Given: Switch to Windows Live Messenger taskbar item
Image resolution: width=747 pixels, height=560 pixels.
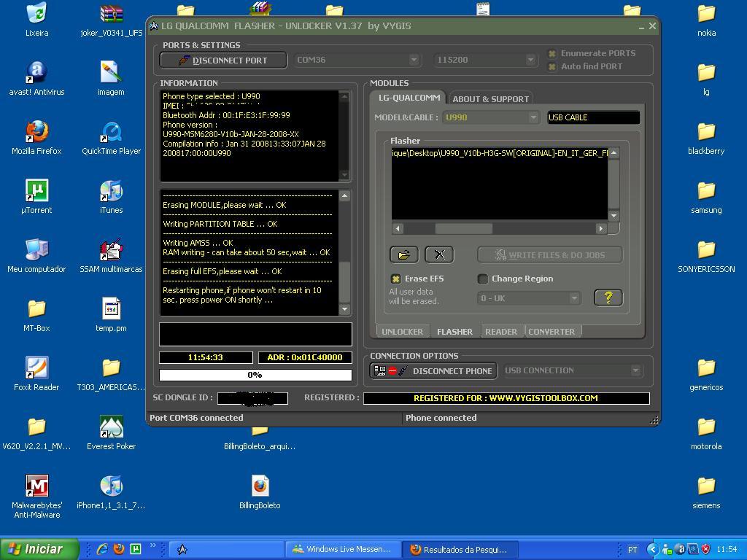Looking at the screenshot, I should [x=343, y=549].
